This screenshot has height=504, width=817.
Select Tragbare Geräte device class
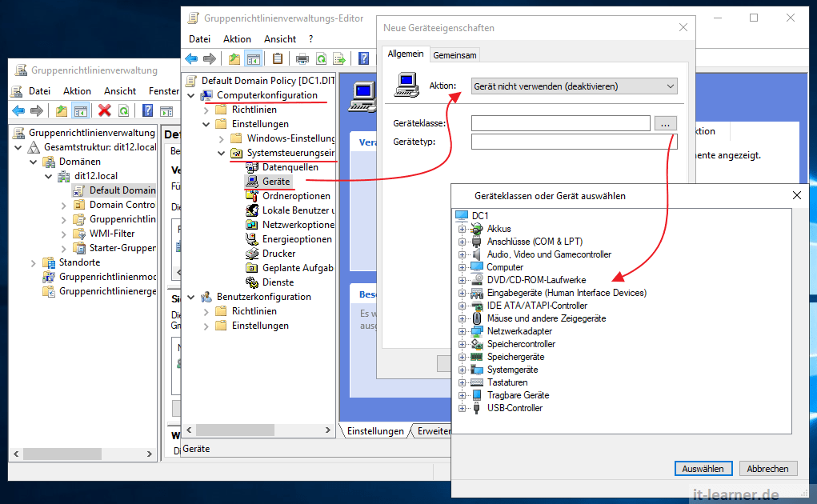tap(518, 395)
